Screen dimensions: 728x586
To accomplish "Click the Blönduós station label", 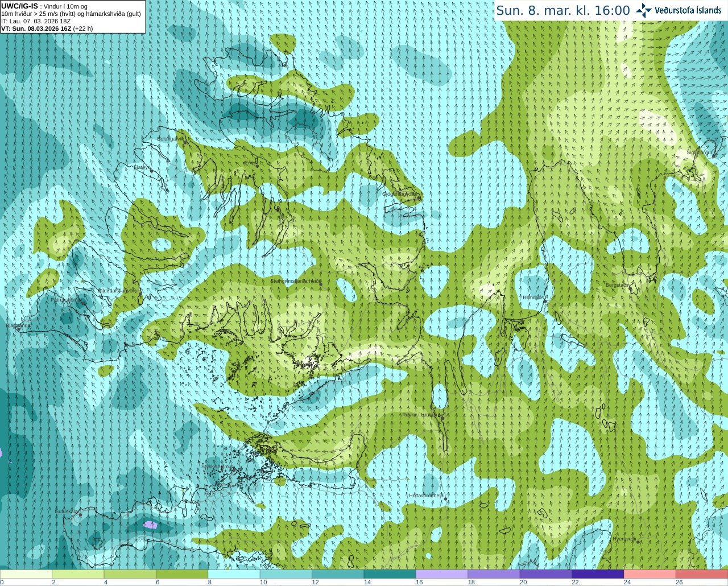I will [533, 298].
